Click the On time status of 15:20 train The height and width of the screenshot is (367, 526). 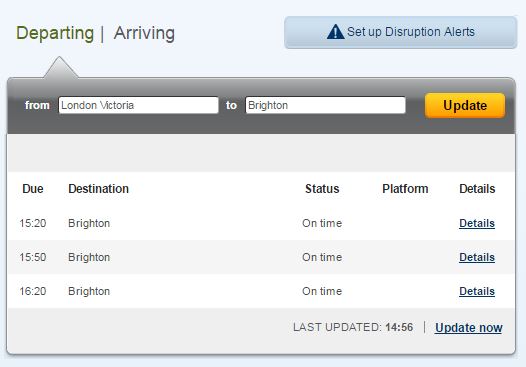(322, 223)
